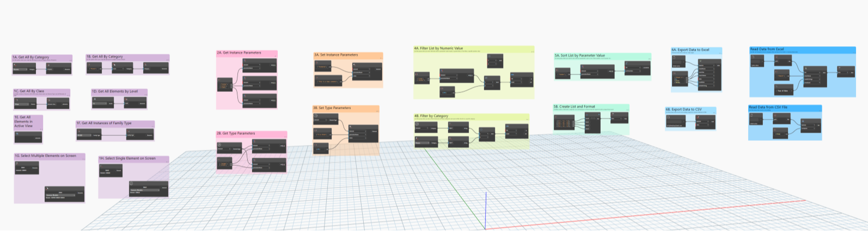Select the '6B. Export Data to CSV' title

683,109
